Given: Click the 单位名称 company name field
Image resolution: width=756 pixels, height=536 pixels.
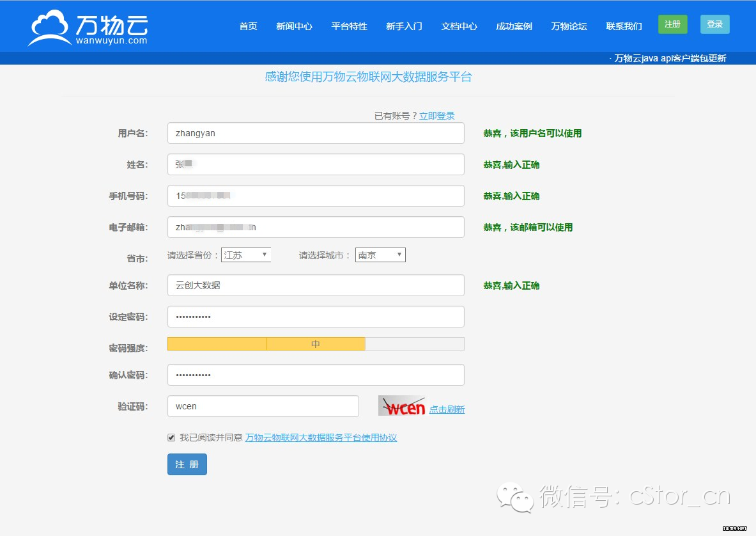Looking at the screenshot, I should (316, 286).
